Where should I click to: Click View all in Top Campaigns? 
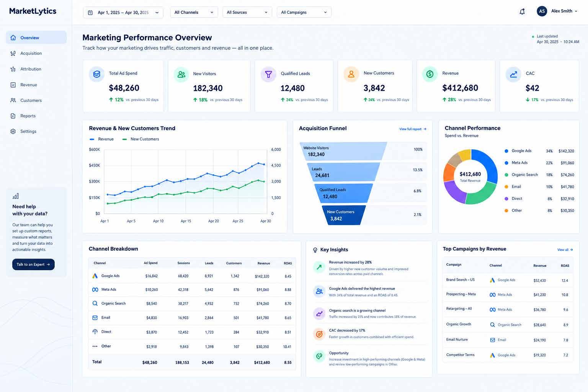[565, 250]
